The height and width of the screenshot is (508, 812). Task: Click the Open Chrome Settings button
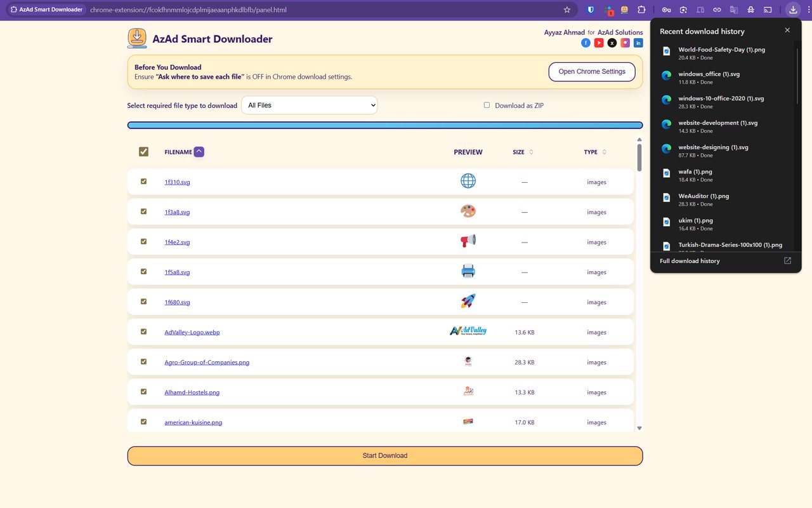point(591,71)
